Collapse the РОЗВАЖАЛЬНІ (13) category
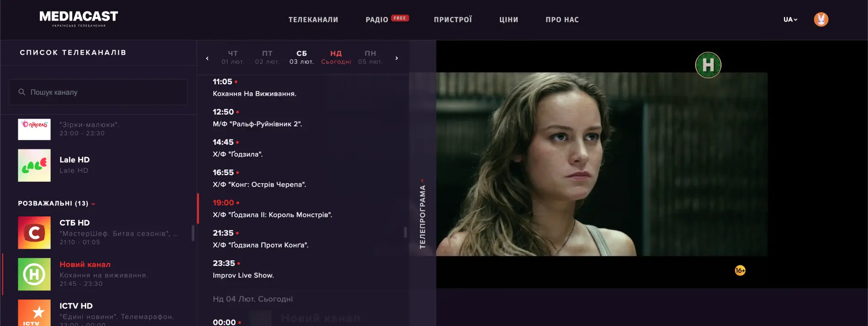The width and height of the screenshot is (868, 326). (57, 203)
